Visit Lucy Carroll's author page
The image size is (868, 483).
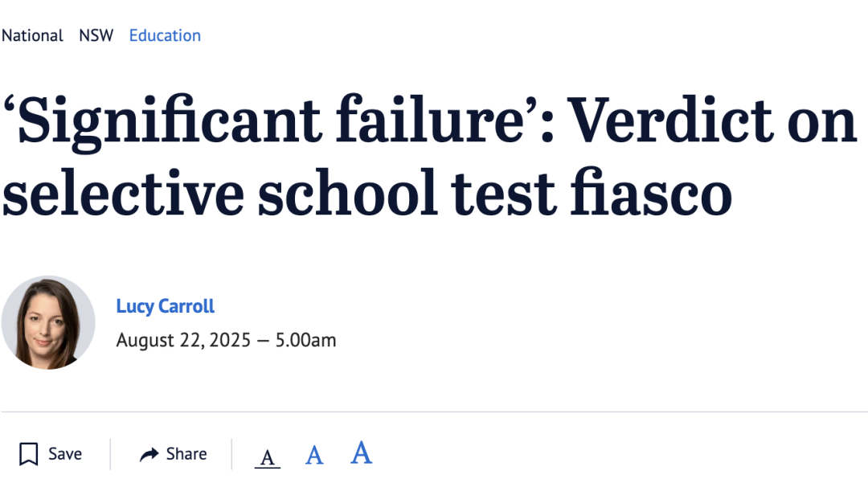(x=166, y=306)
